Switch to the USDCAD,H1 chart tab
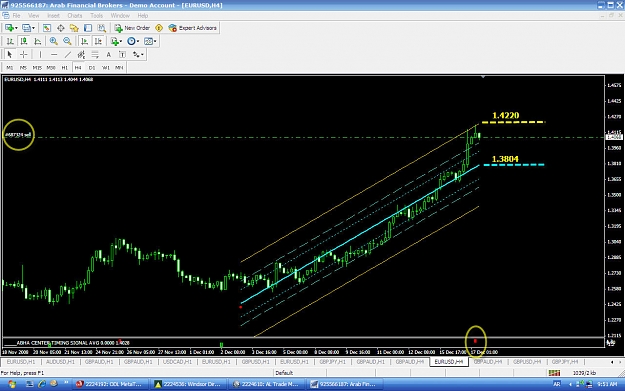 pyautogui.click(x=177, y=362)
